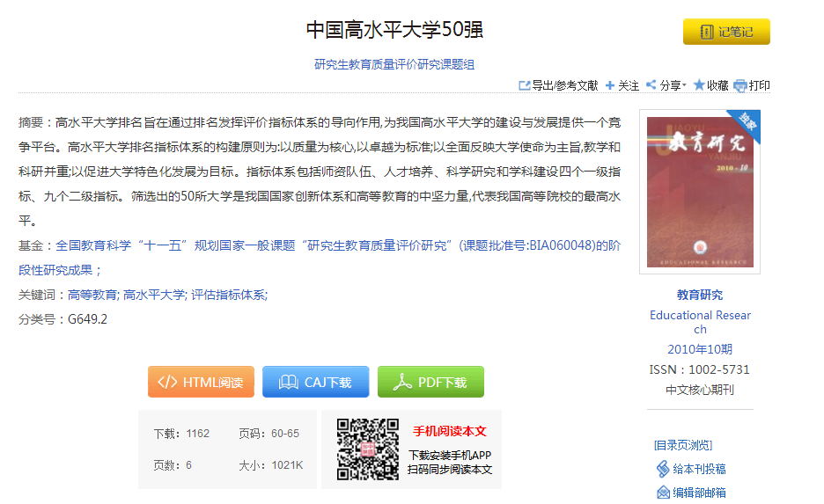The width and height of the screenshot is (824, 504).
Task: Click the 手机阅读本文 red text
Action: coord(450,431)
